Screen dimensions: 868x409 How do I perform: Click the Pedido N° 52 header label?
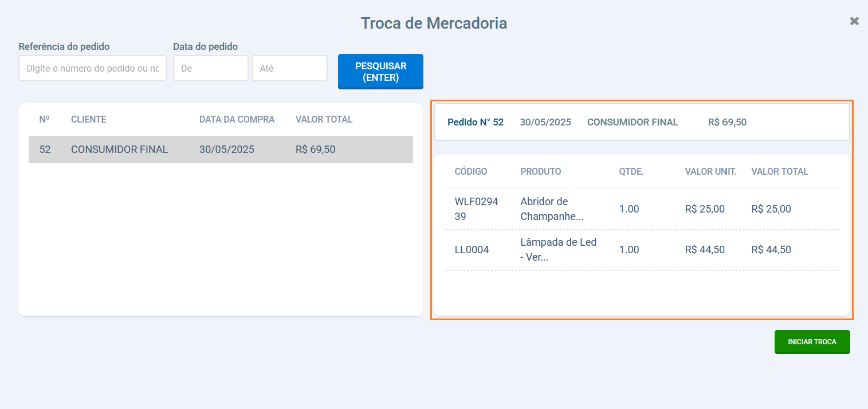coord(475,122)
